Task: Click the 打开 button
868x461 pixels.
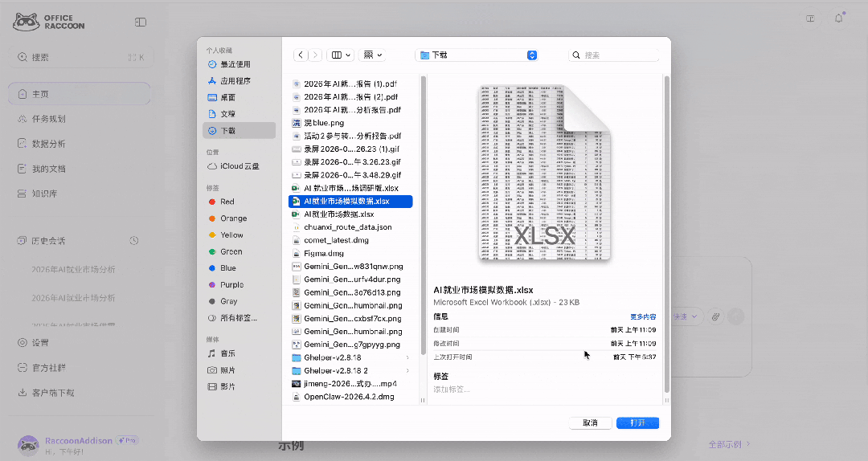Action: tap(637, 422)
